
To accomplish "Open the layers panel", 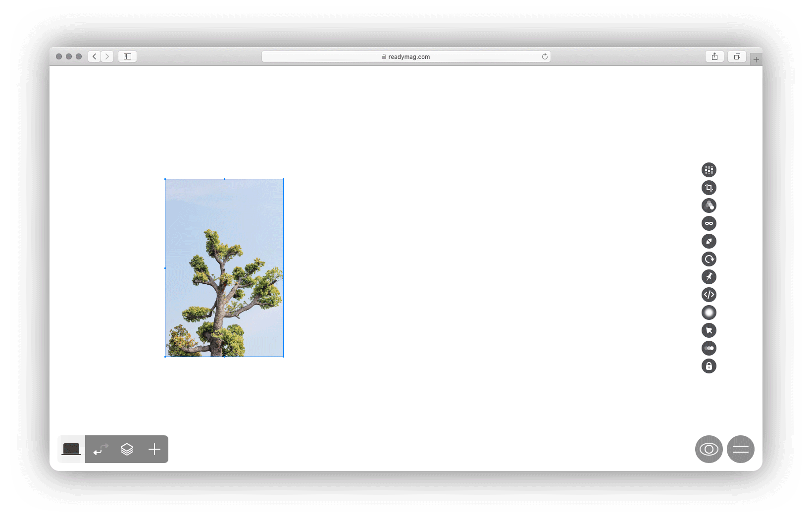I will [127, 449].
